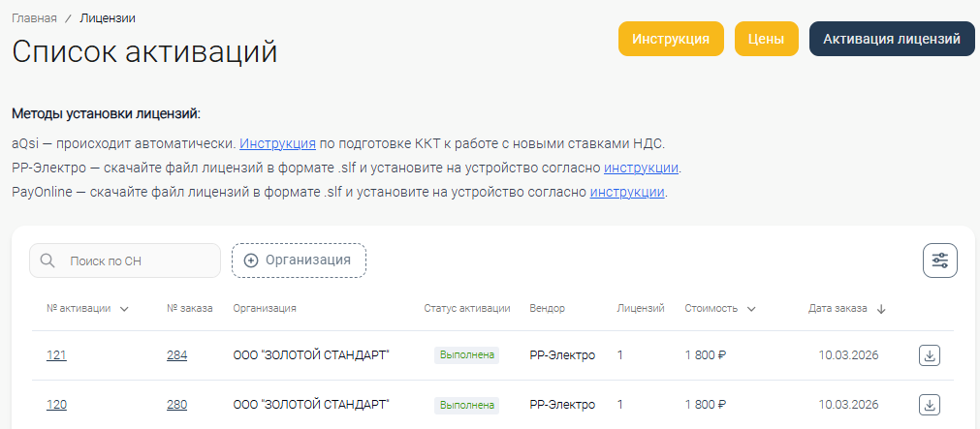Open aQsi Инструкция link
The image size is (980, 429).
(277, 143)
